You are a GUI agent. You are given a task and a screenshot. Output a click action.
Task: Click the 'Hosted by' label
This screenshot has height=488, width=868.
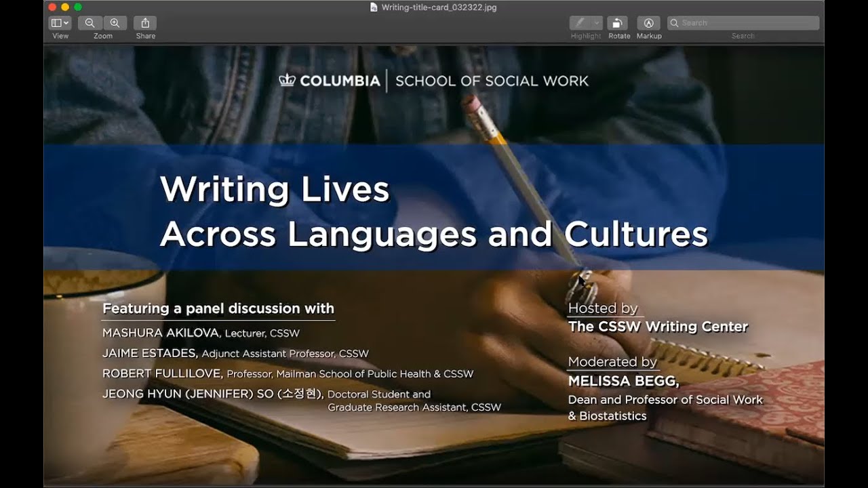pos(603,308)
